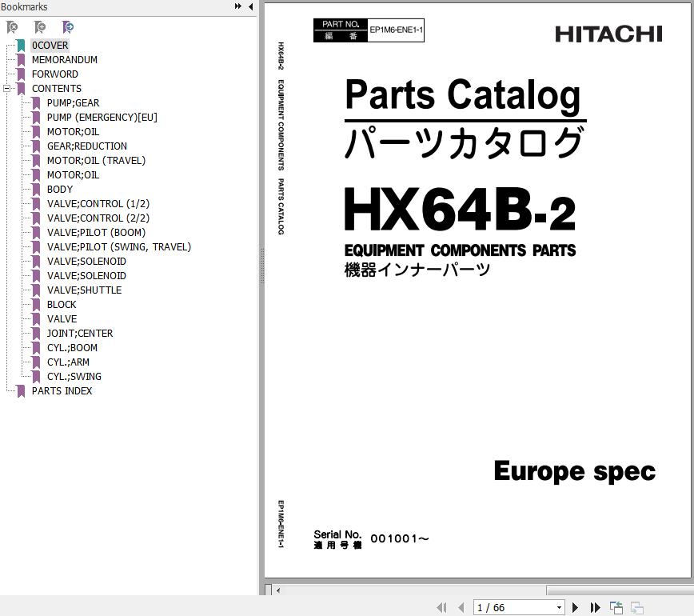The height and width of the screenshot is (616, 694).
Task: Open the page number dropdown arrow
Action: coord(559,608)
